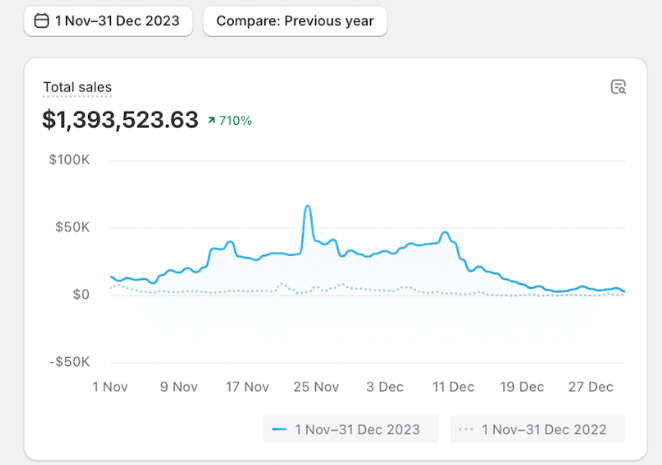Click the -$50K axis label

coord(69,362)
